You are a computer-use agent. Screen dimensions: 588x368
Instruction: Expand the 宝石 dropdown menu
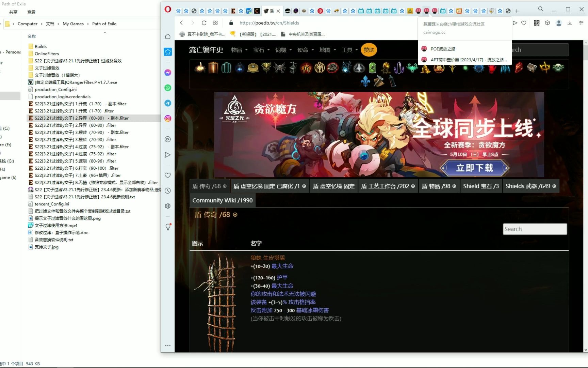261,50
